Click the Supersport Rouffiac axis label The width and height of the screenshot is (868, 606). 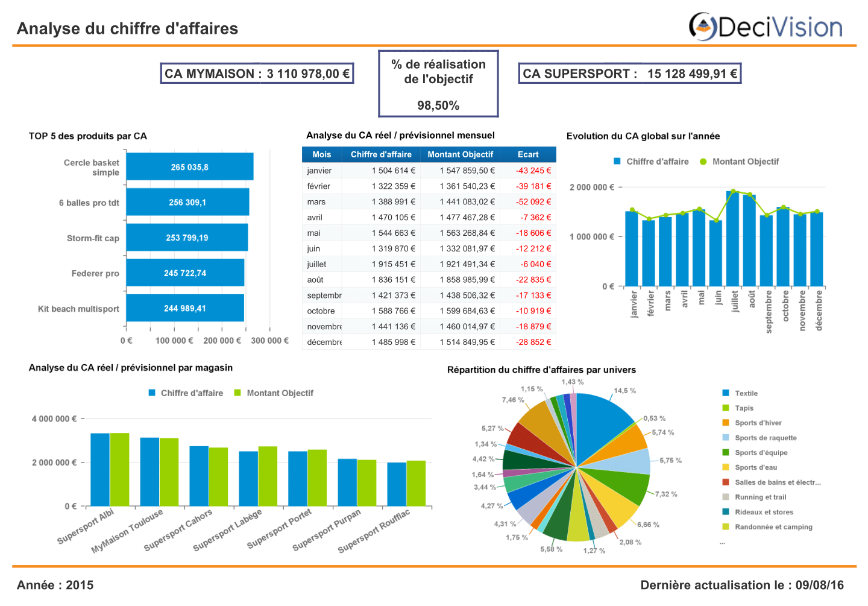tap(374, 531)
